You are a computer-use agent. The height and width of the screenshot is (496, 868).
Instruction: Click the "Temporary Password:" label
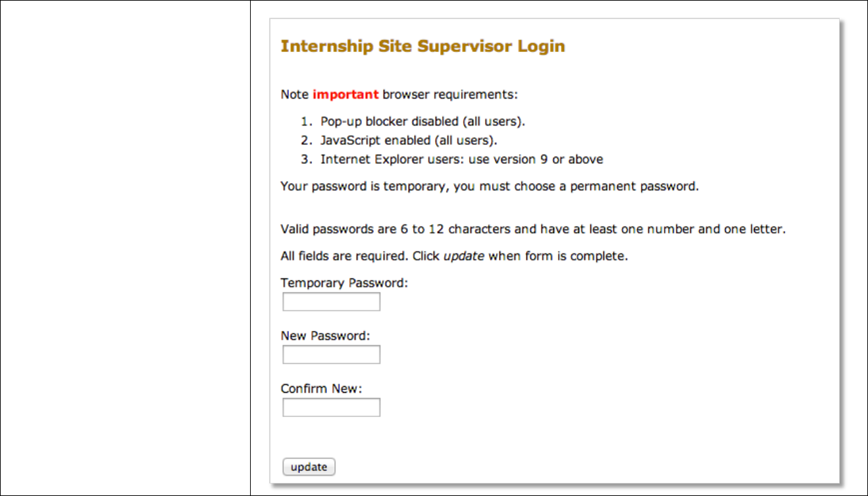344,283
